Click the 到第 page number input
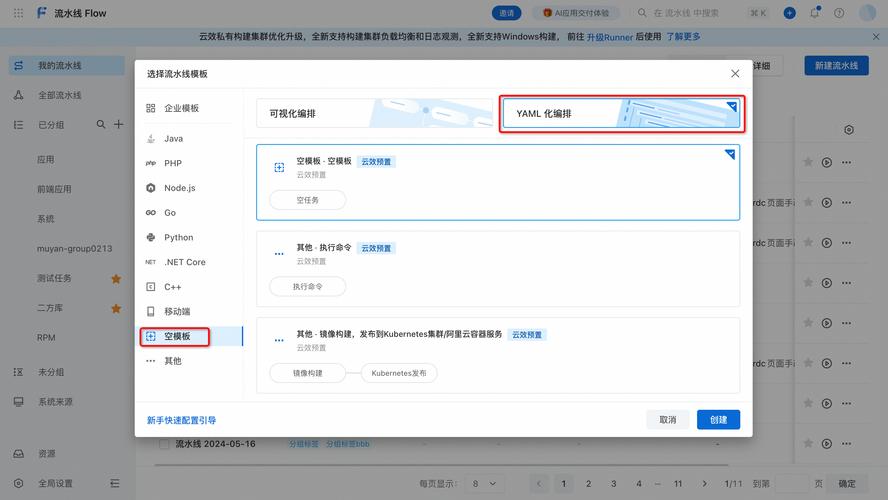The height and width of the screenshot is (500, 888). pyautogui.click(x=791, y=484)
